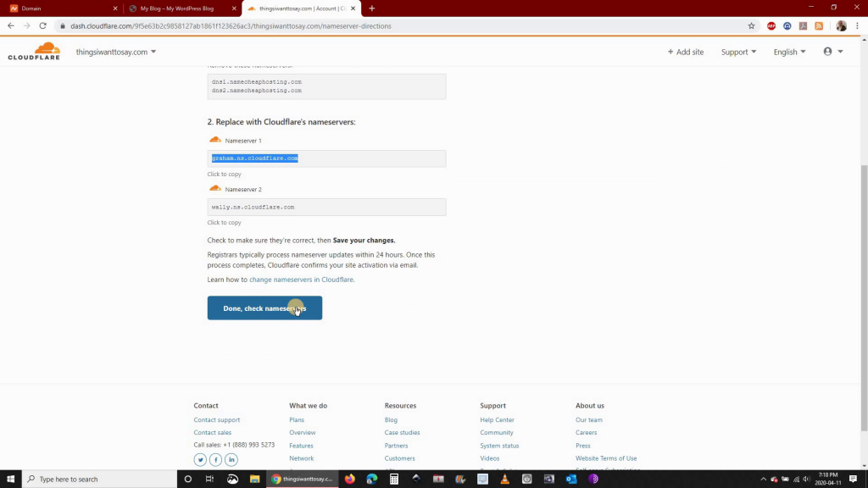Open Website Terms of Use link
This screenshot has height=488, width=868.
[x=606, y=458]
